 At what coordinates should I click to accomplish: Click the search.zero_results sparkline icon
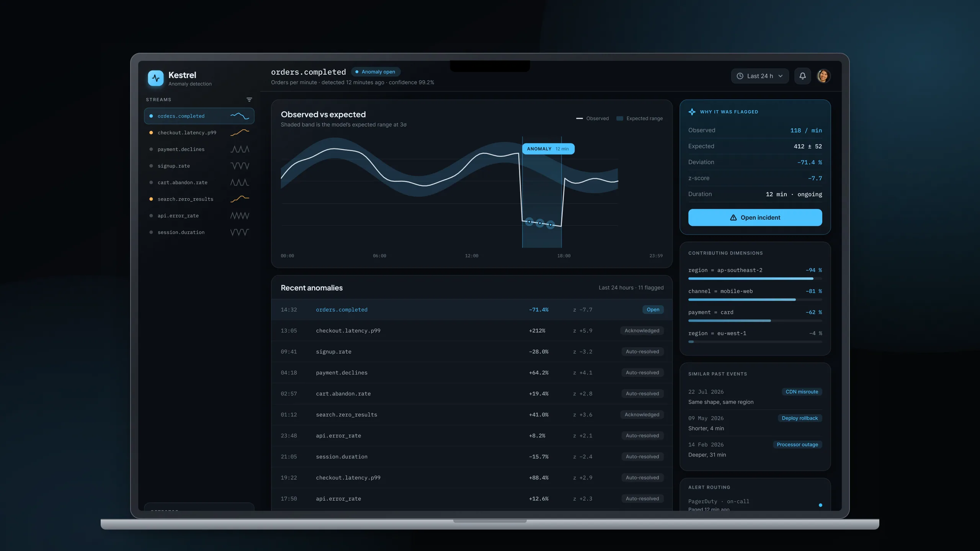coord(240,199)
